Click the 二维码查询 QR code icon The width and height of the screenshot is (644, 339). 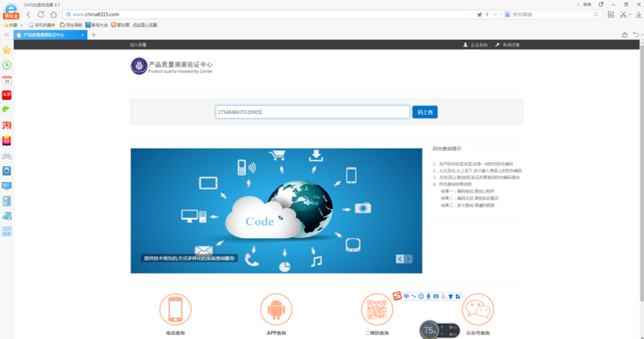(x=377, y=310)
